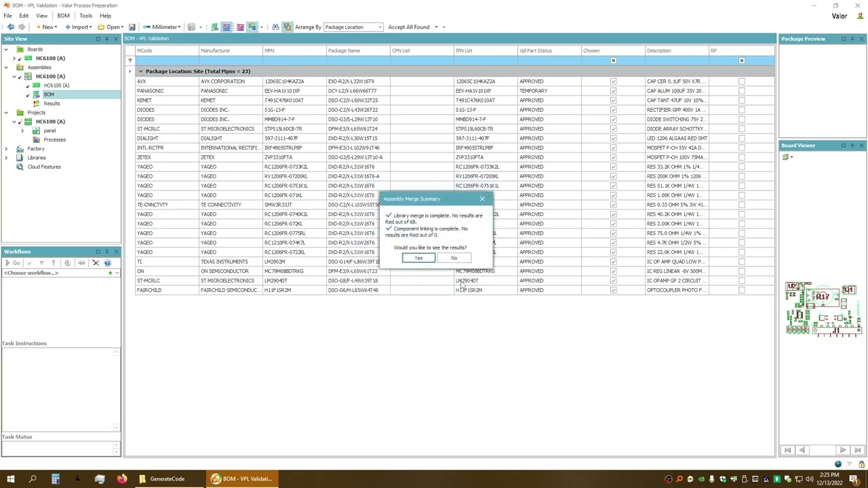This screenshot has width=868, height=488.
Task: Toggle Chosen checkbox for AVX CORPORATION row
Action: 613,81
